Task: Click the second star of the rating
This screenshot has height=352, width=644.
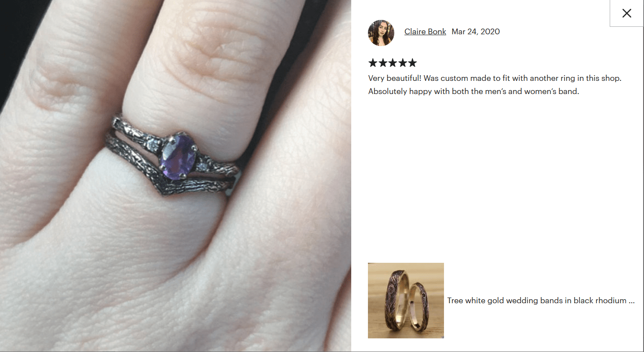Action: [x=382, y=63]
